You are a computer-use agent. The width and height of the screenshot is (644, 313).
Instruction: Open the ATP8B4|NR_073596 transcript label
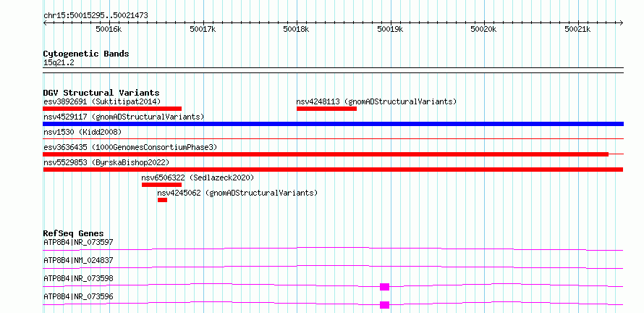(78, 296)
